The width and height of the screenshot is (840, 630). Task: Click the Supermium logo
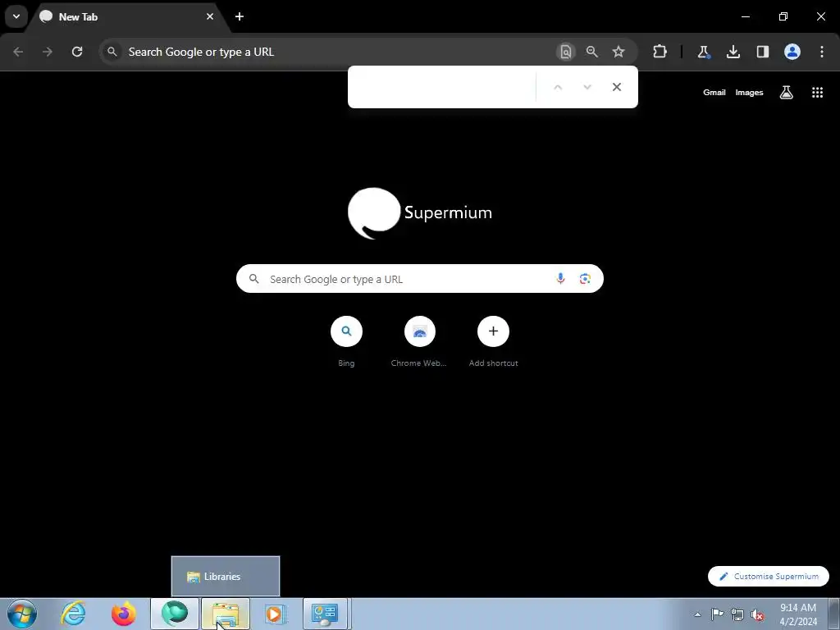420,213
